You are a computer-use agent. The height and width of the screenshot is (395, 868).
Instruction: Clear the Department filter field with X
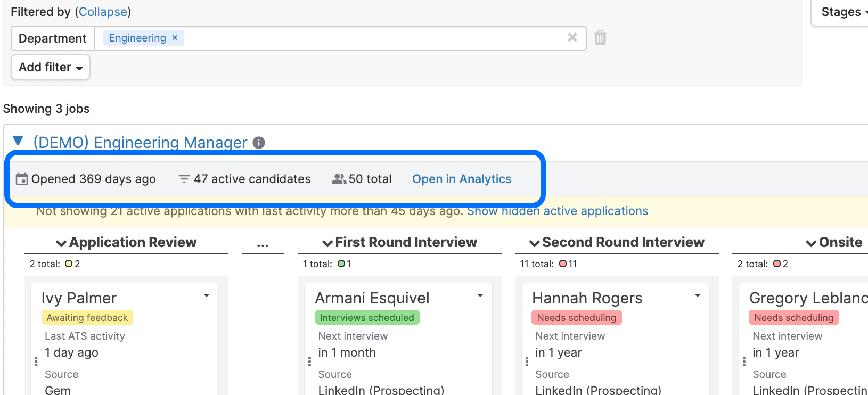572,37
